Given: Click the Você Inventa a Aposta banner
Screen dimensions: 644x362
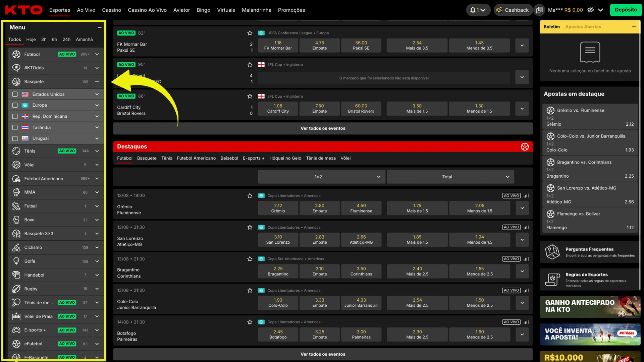Looking at the screenshot, I should (590, 335).
